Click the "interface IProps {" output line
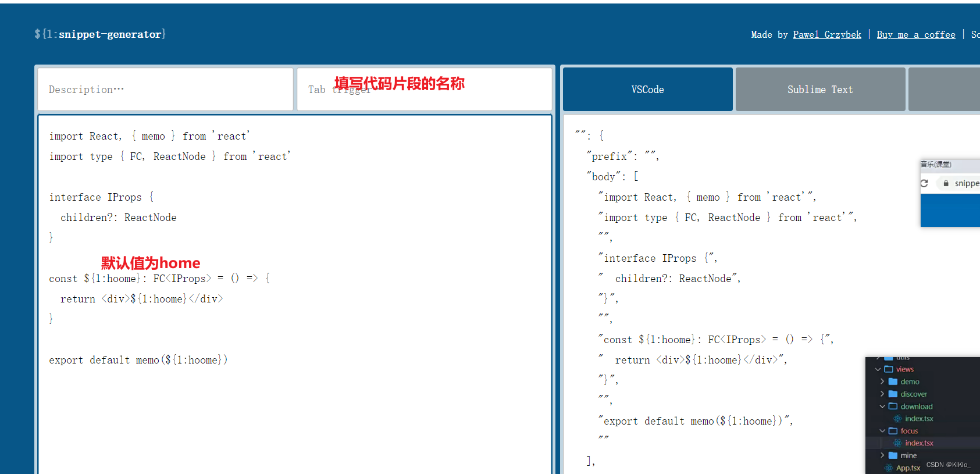Screen dimensions: 980x474 [x=658, y=258]
